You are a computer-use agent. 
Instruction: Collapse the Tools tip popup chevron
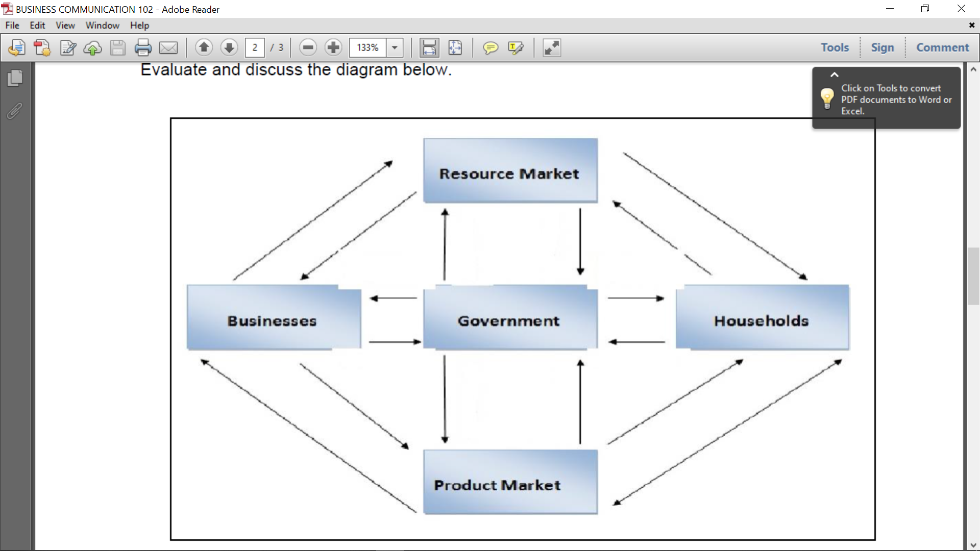(835, 75)
